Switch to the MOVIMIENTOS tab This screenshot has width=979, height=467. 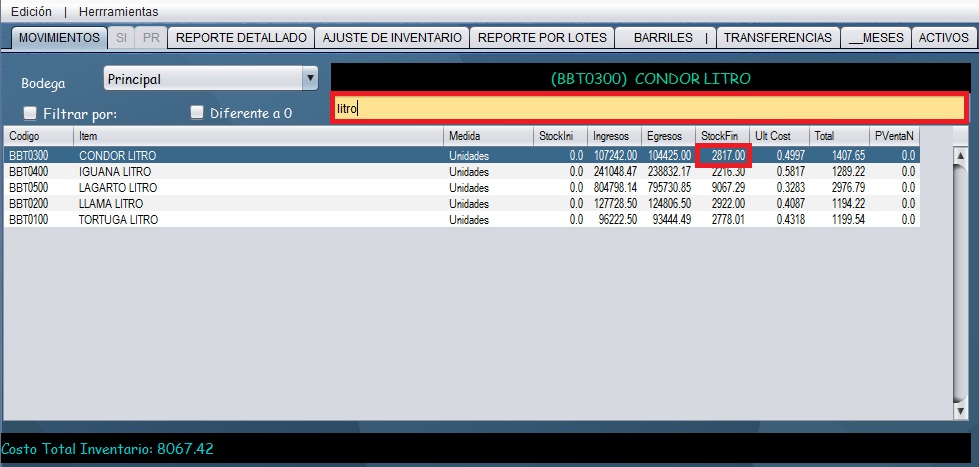point(60,37)
